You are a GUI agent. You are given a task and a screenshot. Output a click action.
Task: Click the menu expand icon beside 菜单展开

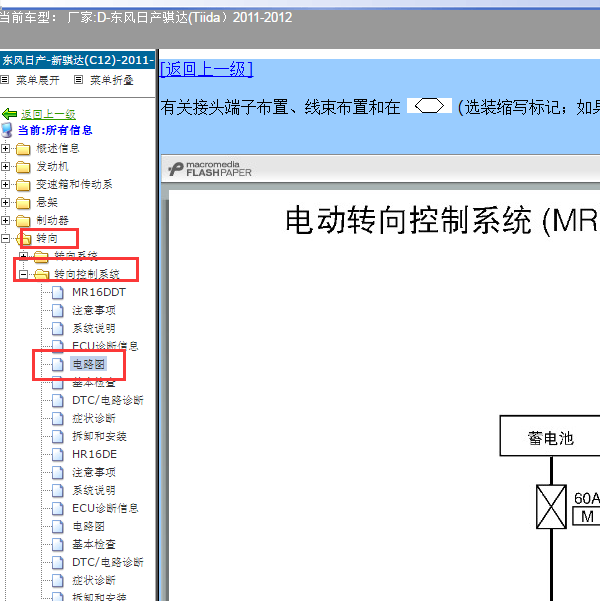point(5,80)
